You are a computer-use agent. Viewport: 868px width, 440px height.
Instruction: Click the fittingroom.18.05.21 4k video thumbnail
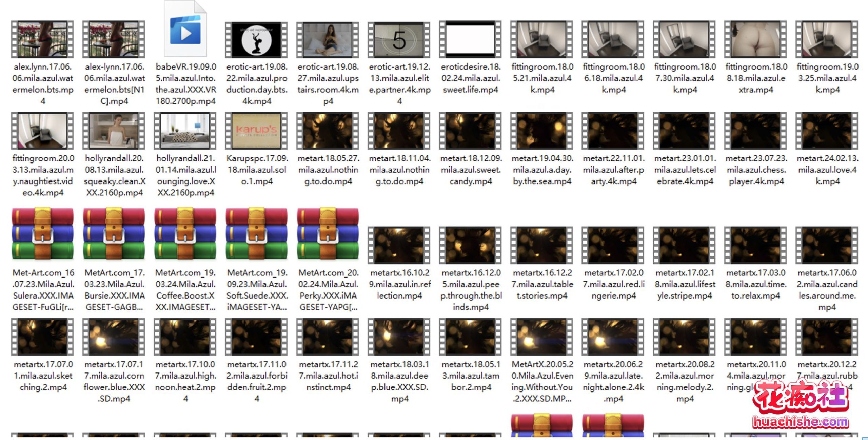(x=542, y=39)
